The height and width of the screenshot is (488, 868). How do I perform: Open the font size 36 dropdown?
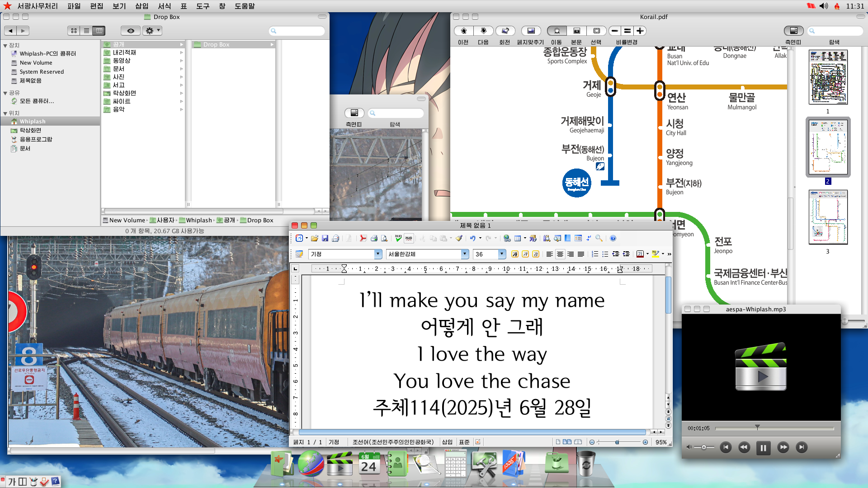(501, 254)
